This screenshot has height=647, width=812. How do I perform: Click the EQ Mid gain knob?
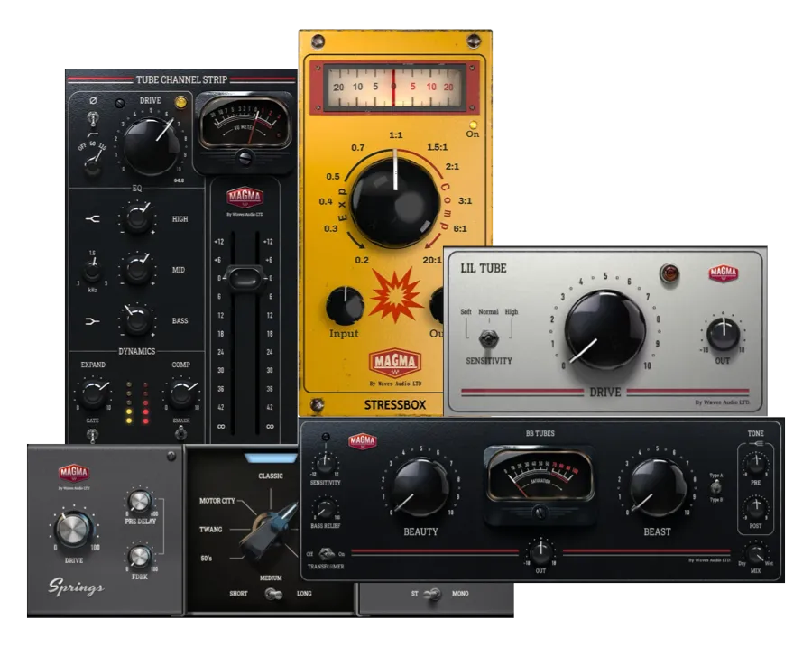pos(138,268)
